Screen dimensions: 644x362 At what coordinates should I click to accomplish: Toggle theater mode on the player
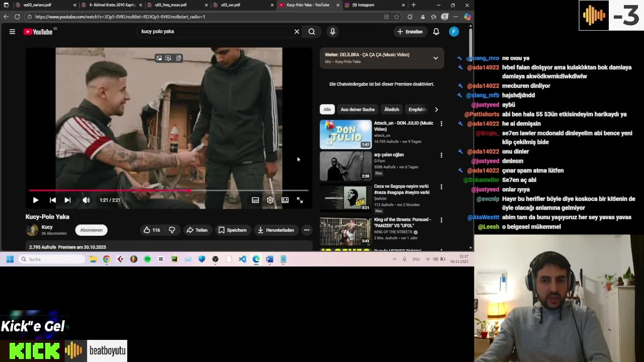[285, 200]
